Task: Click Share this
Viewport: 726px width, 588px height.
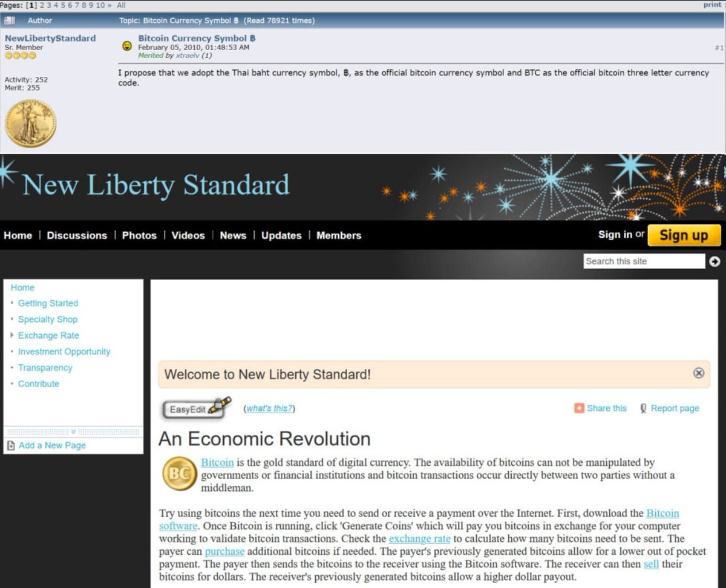Action: coord(607,408)
